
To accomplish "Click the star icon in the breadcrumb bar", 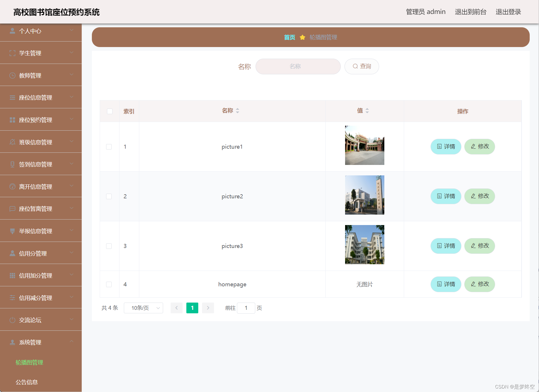I will (x=302, y=37).
